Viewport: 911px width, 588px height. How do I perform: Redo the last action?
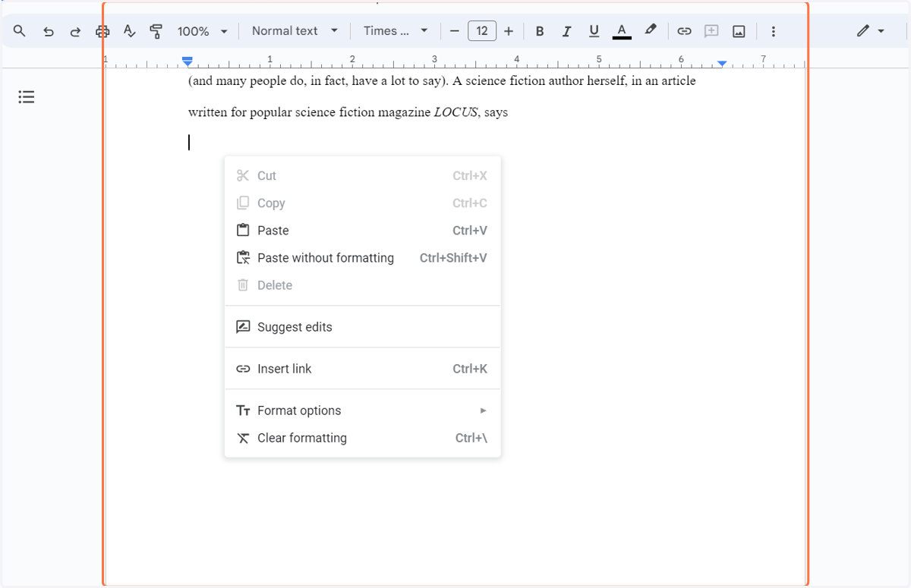pyautogui.click(x=75, y=31)
